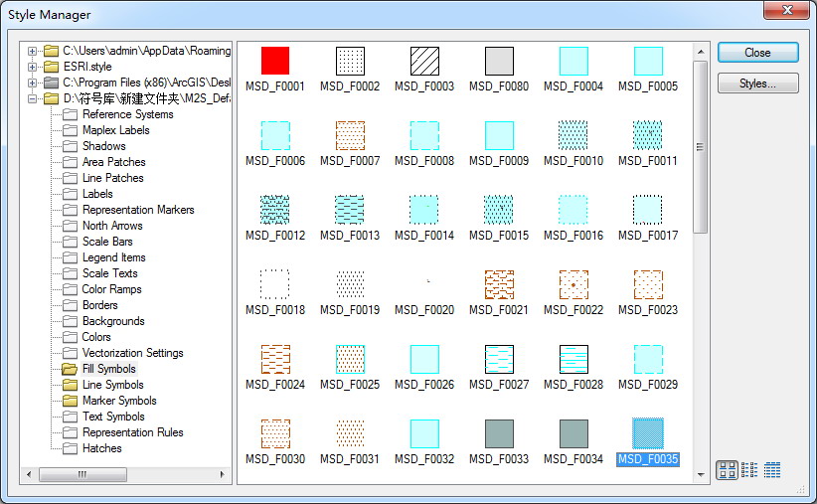Image resolution: width=817 pixels, height=504 pixels.
Task: Open the Marker Symbols folder
Action: coord(119,401)
